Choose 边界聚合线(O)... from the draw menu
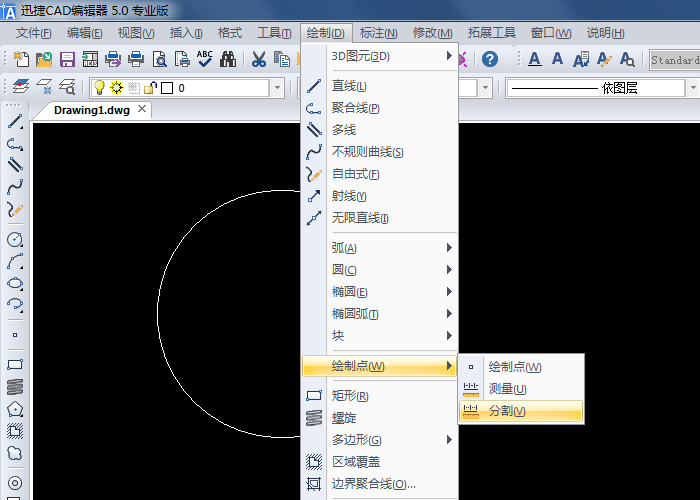This screenshot has width=700, height=500. [x=380, y=484]
